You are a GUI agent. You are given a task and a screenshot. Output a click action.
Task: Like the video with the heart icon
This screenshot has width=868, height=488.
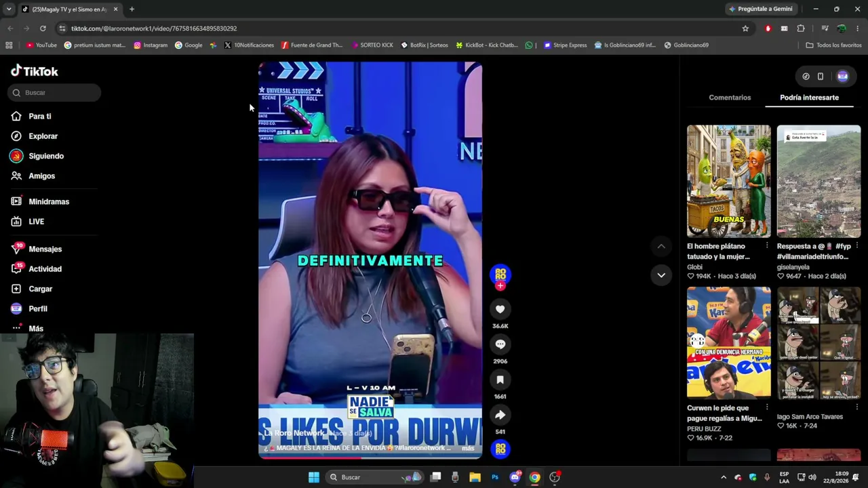500,309
